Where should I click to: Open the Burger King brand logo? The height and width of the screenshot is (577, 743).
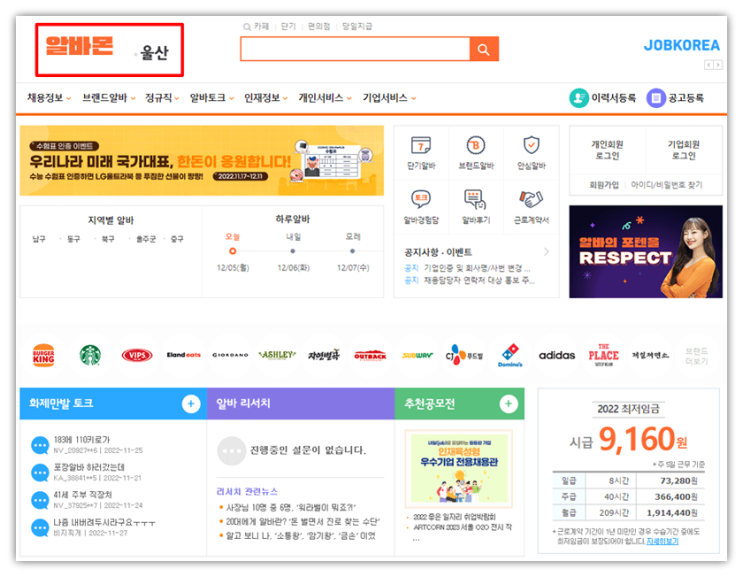(x=44, y=355)
